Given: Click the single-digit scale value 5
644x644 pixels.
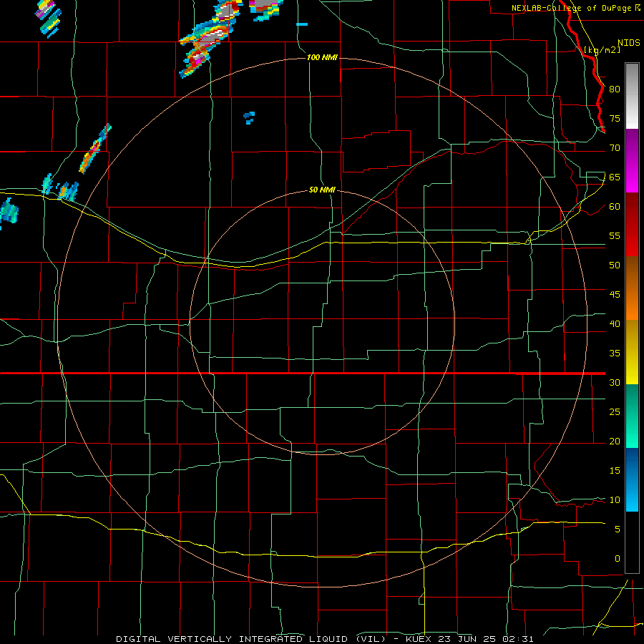Looking at the screenshot, I should [x=618, y=530].
